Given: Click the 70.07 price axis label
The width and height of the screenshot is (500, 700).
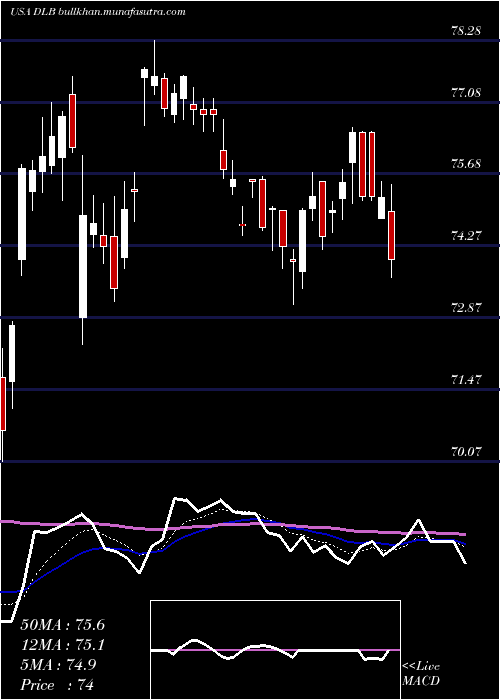Looking at the screenshot, I should (x=467, y=452).
